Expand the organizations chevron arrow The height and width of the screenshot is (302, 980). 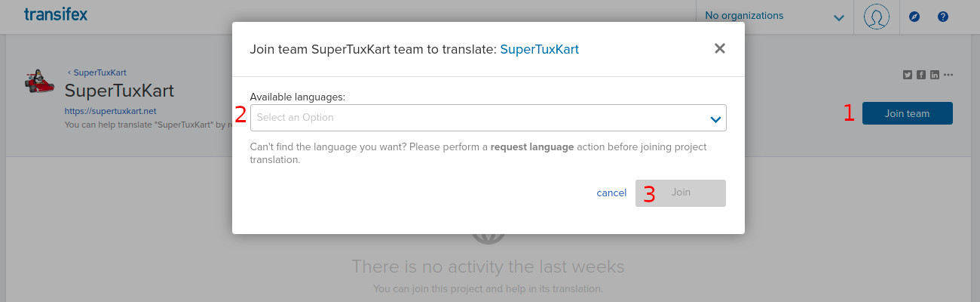click(839, 17)
